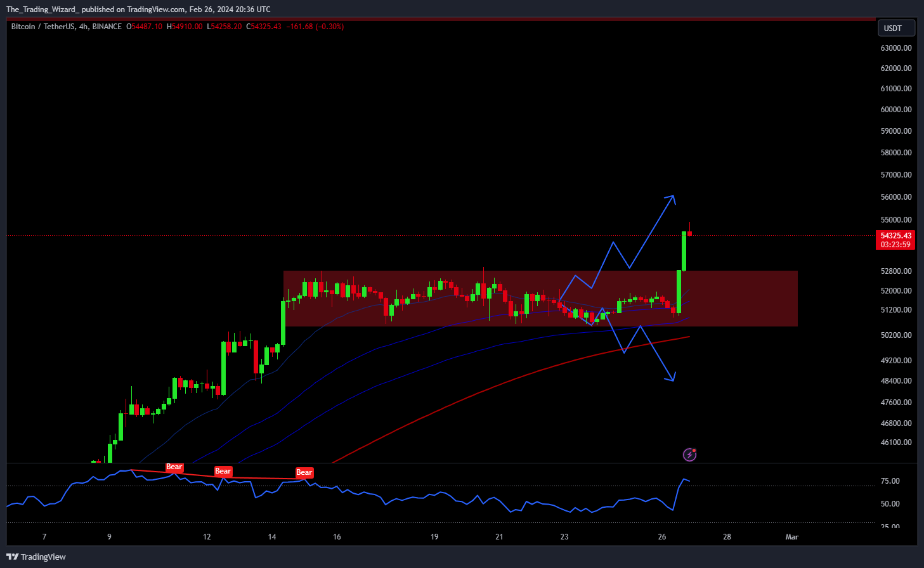Screen dimensions: 924x568
Task: Click the RSI 50.00 scale label
Action: click(x=890, y=504)
